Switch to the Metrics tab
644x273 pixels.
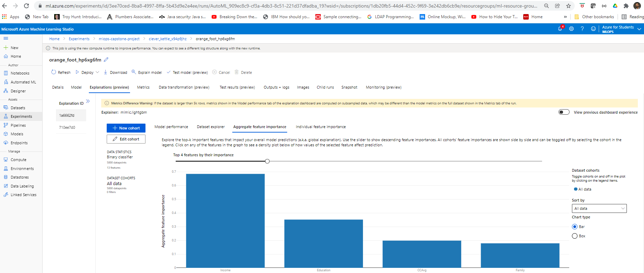click(143, 87)
